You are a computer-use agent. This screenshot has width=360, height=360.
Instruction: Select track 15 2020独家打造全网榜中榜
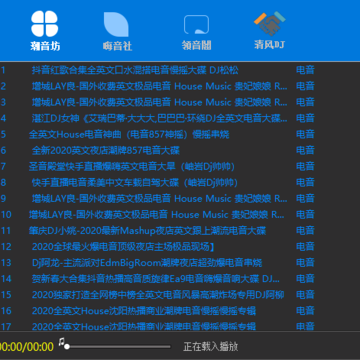pyautogui.click(x=158, y=295)
